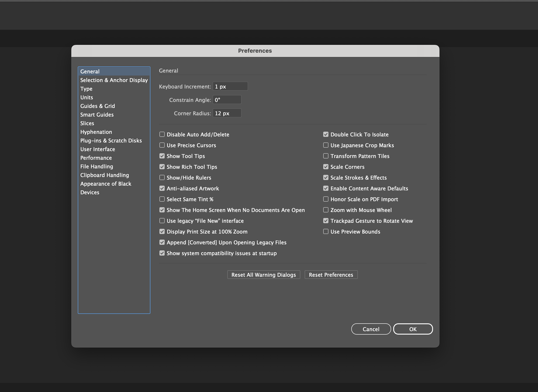The image size is (538, 392).
Task: Disable Double Click To Isolate
Action: pyautogui.click(x=326, y=134)
